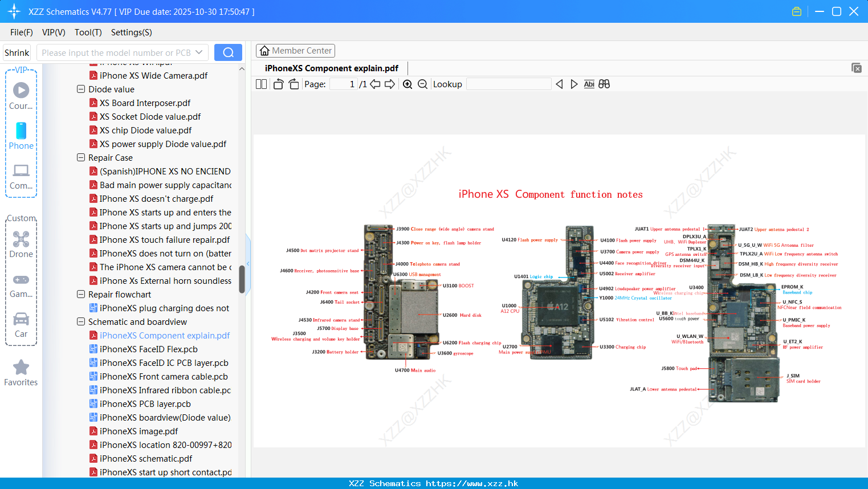
Task: Collapse the Repair Case folder
Action: pyautogui.click(x=81, y=157)
